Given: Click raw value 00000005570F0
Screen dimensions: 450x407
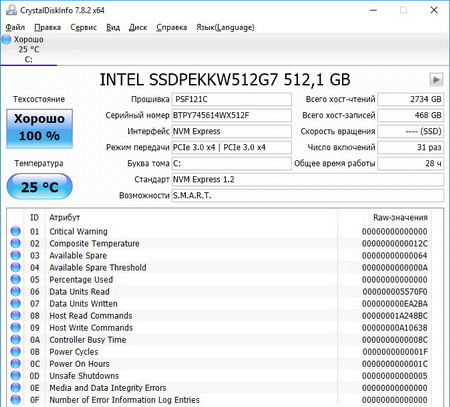Looking at the screenshot, I should click(395, 292).
